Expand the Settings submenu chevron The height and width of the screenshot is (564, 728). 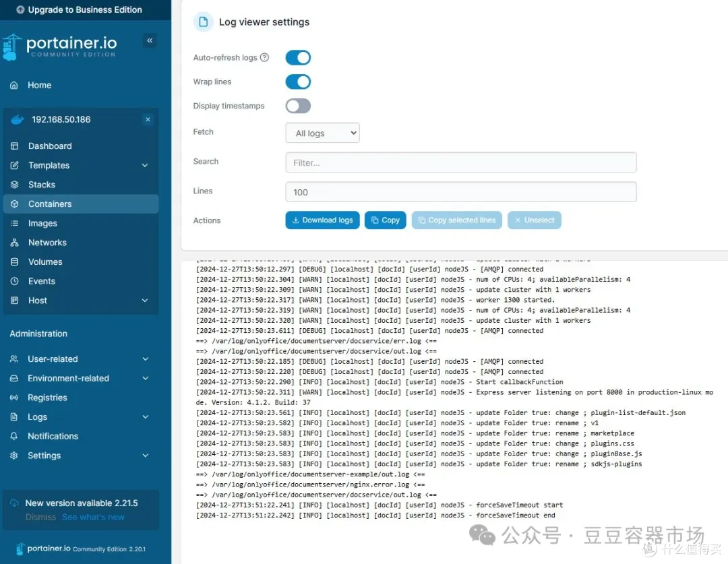(x=146, y=456)
